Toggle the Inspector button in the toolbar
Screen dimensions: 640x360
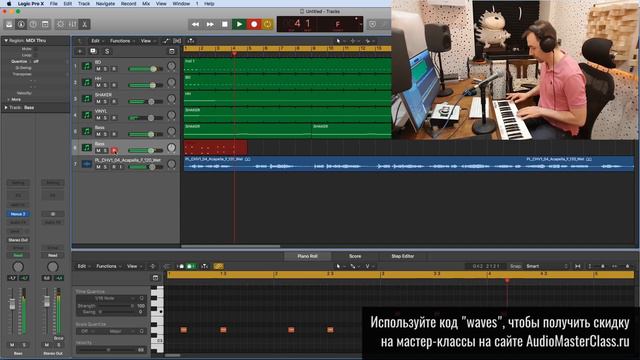click(x=21, y=24)
